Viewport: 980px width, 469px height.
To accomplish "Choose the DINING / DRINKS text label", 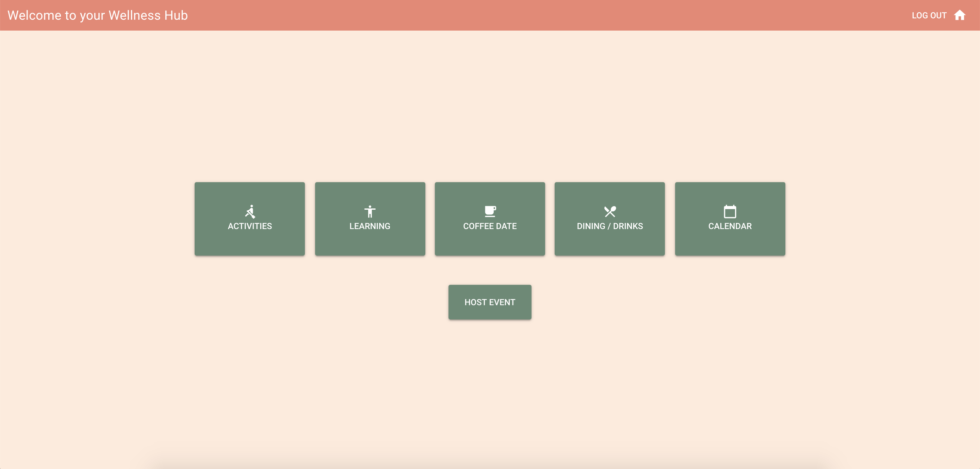I will pyautogui.click(x=610, y=226).
